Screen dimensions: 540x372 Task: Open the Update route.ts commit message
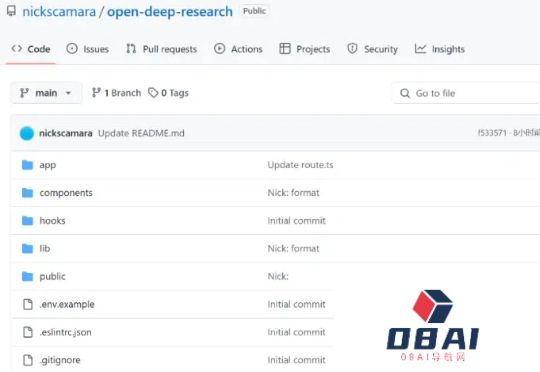coord(300,165)
